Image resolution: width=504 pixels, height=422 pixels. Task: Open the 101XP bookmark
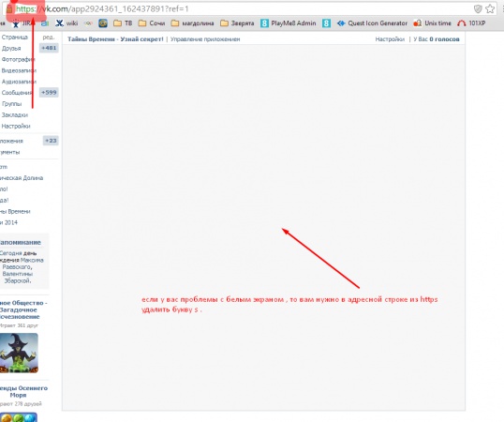coord(471,23)
